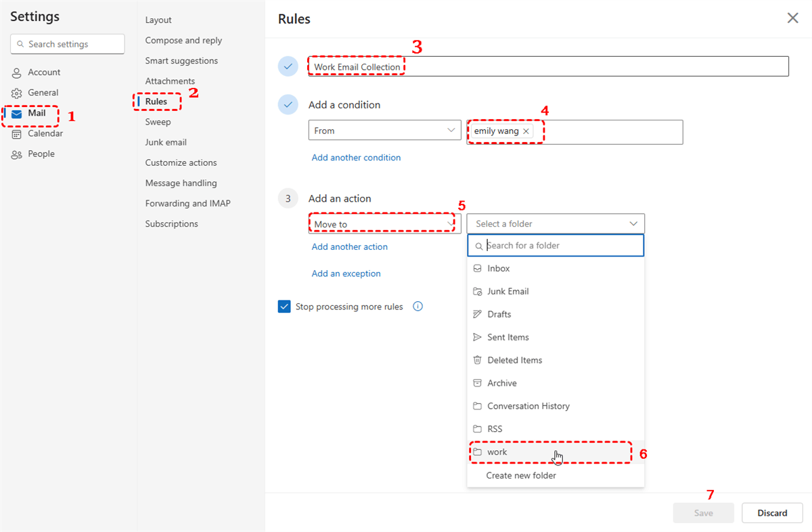Click the Junk Email folder icon
Image resolution: width=812 pixels, height=532 pixels.
pos(477,292)
